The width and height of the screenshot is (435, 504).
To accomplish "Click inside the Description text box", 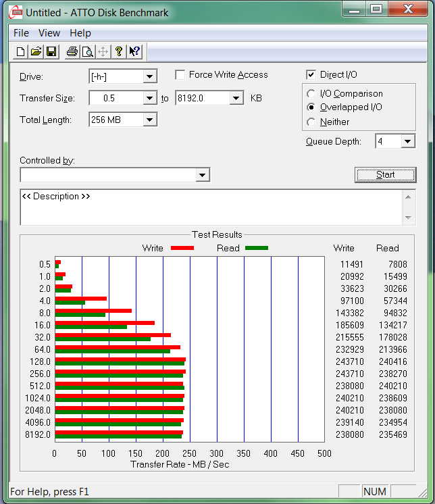I will click(211, 207).
